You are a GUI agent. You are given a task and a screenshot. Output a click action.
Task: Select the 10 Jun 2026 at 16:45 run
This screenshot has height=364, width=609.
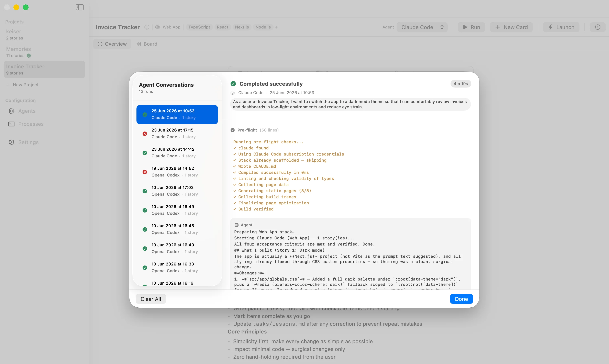tap(177, 229)
